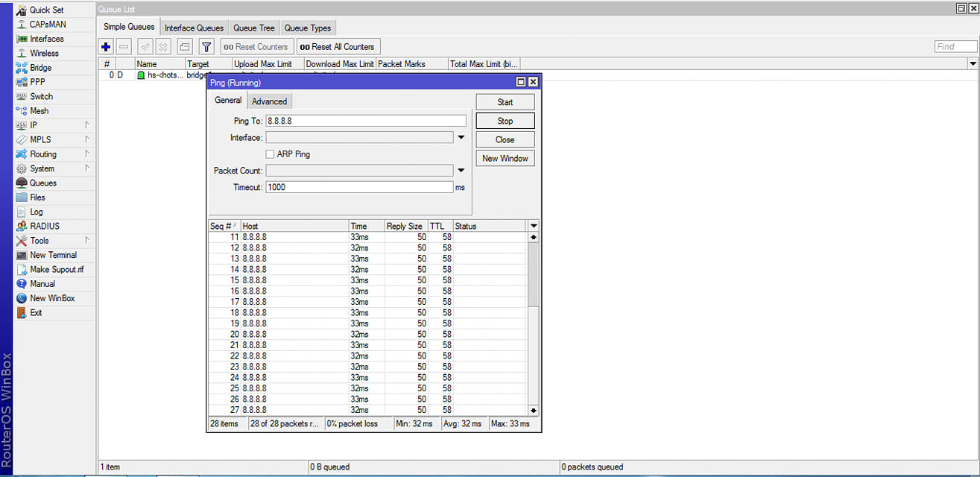Open the Interfaces list
Screen dimensions: 980x477
click(46, 39)
